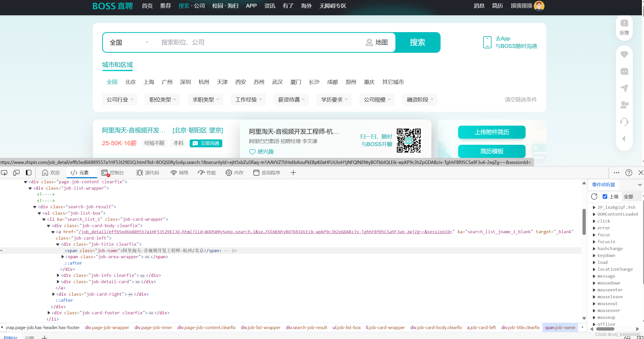Refresh the event listeners list
This screenshot has height=339, width=644.
tap(594, 197)
